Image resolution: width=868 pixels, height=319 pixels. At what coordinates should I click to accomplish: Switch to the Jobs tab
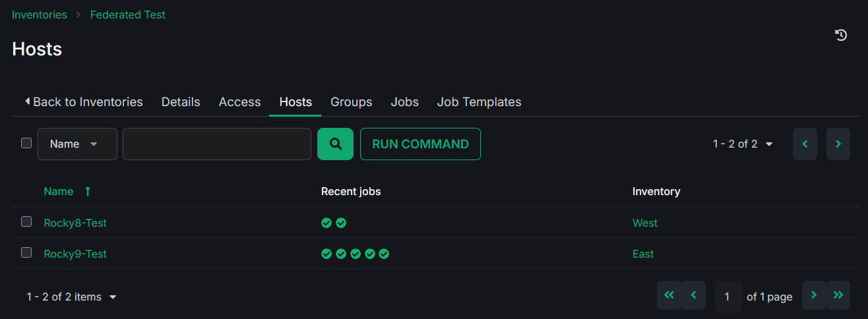[x=405, y=101]
